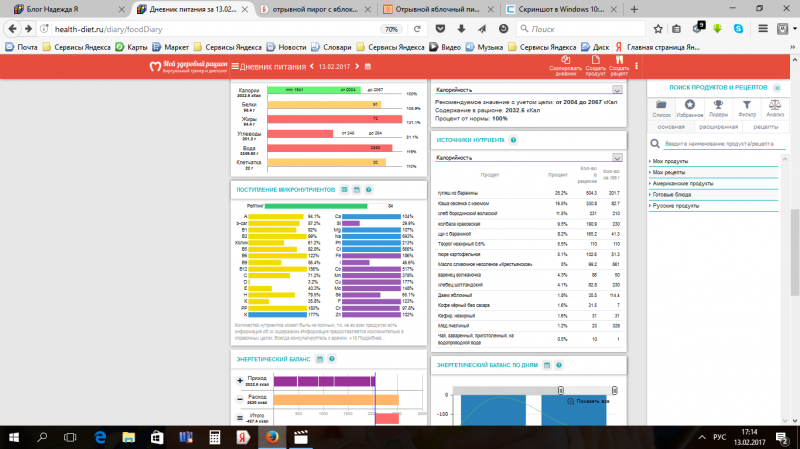The width and height of the screenshot is (800, 449).
Task: Open the 'Избранное' star icon
Action: 689,107
